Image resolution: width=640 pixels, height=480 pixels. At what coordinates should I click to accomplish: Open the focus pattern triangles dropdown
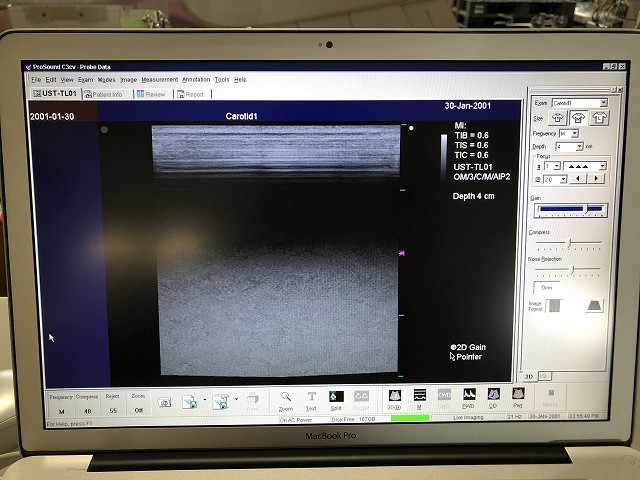(585, 166)
